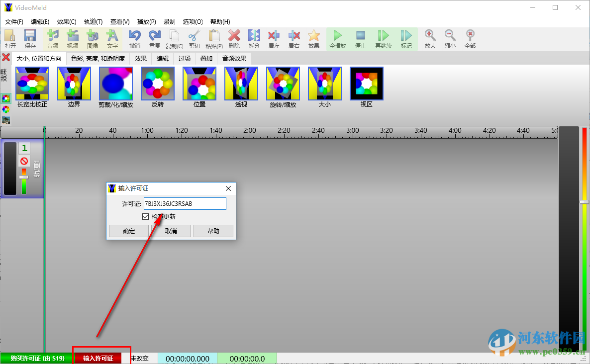Screen dimensions: 590x364
Task: Click the 许可证 license key input field
Action: pos(185,204)
